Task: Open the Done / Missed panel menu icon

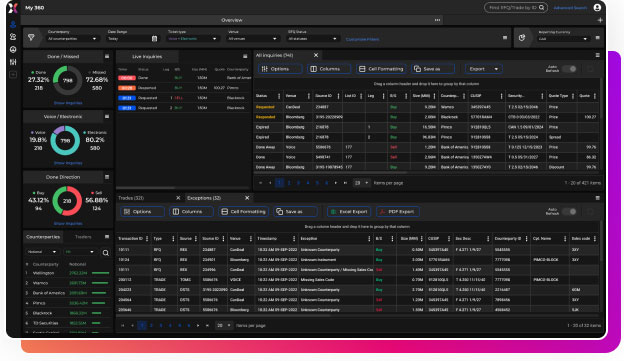Action: [x=107, y=57]
